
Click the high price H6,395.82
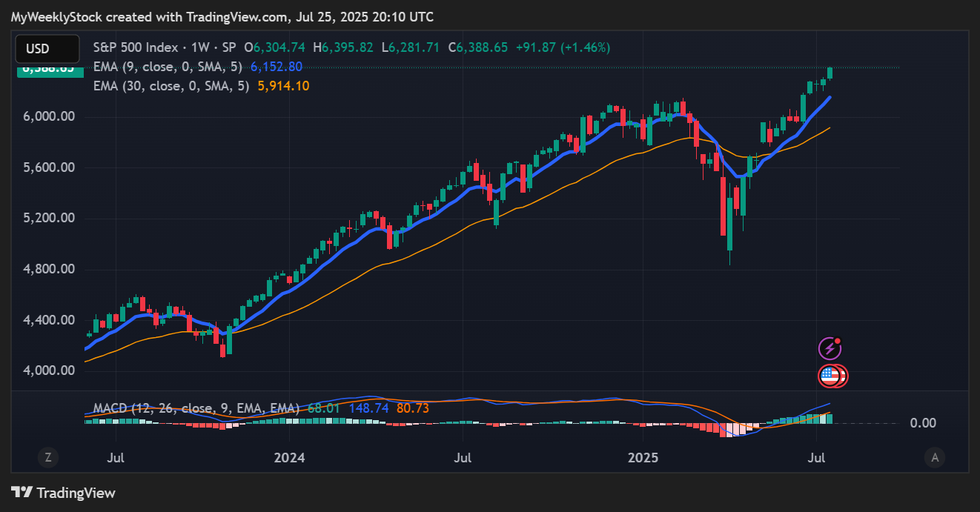[x=343, y=47]
